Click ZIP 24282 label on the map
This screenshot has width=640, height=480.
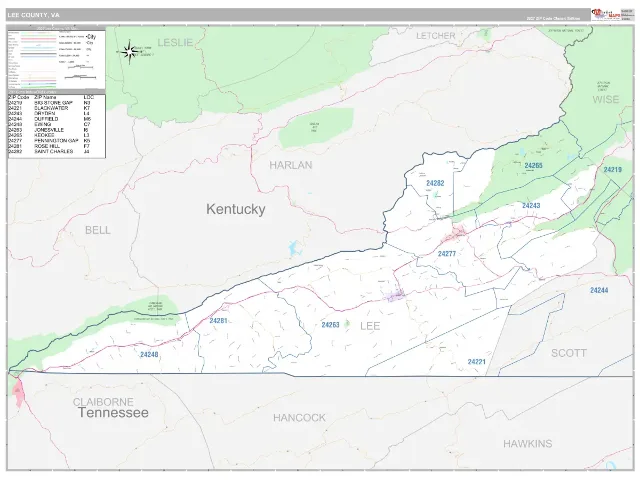coord(435,183)
